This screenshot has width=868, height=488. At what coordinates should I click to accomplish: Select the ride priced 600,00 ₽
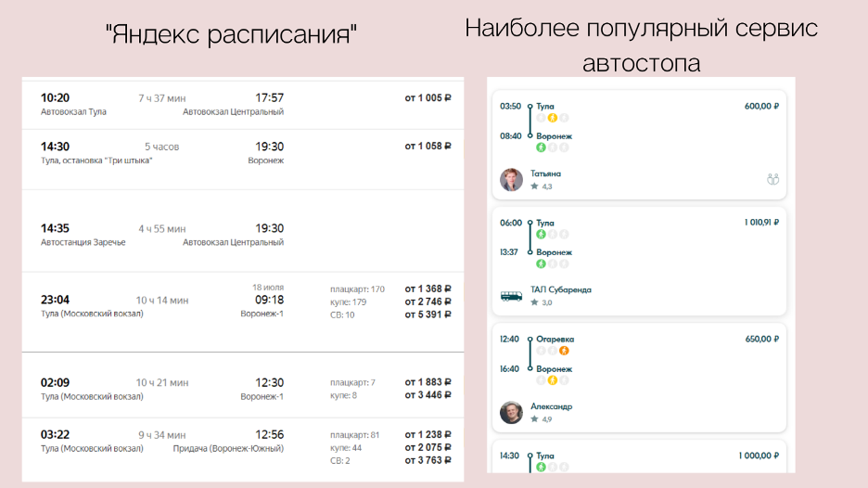(639, 145)
